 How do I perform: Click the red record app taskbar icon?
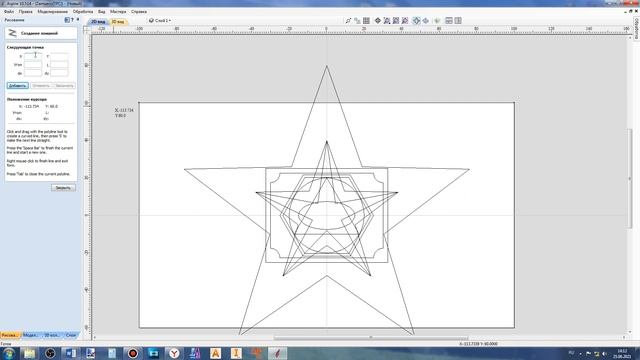pos(133,353)
